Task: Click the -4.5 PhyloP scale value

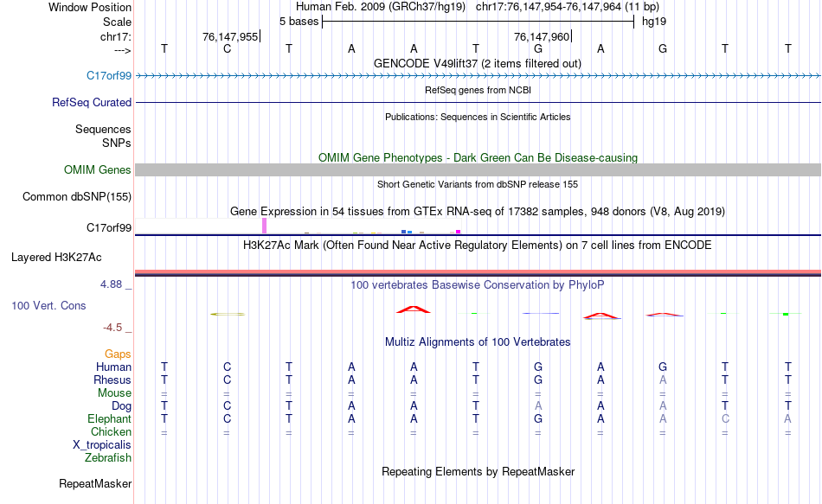Action: (112, 328)
